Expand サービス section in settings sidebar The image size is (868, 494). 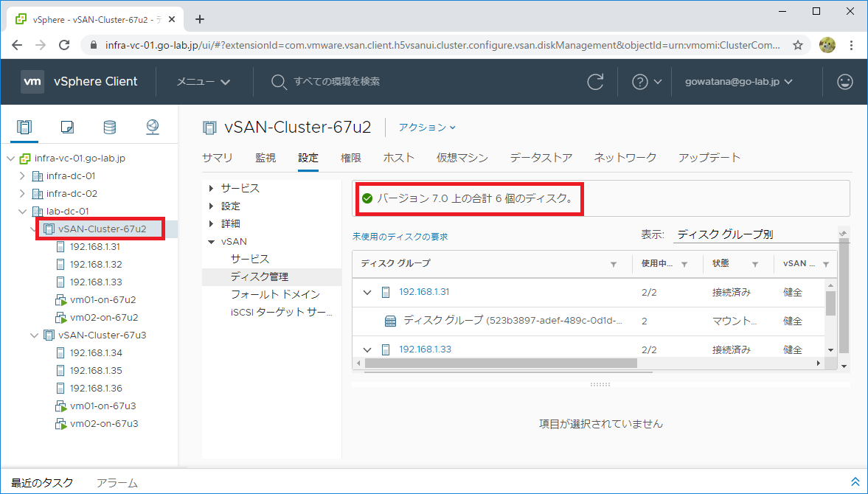[211, 189]
